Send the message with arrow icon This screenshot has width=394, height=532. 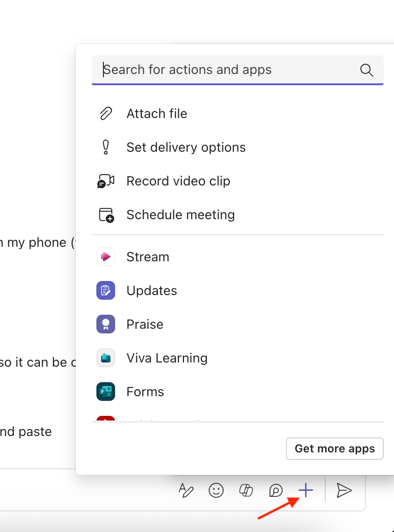pos(344,490)
